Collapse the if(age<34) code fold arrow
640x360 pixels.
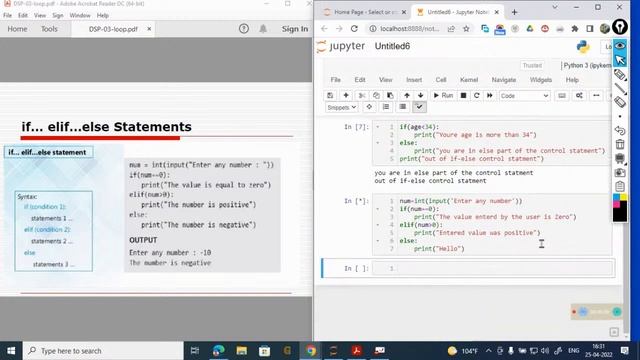(378, 127)
